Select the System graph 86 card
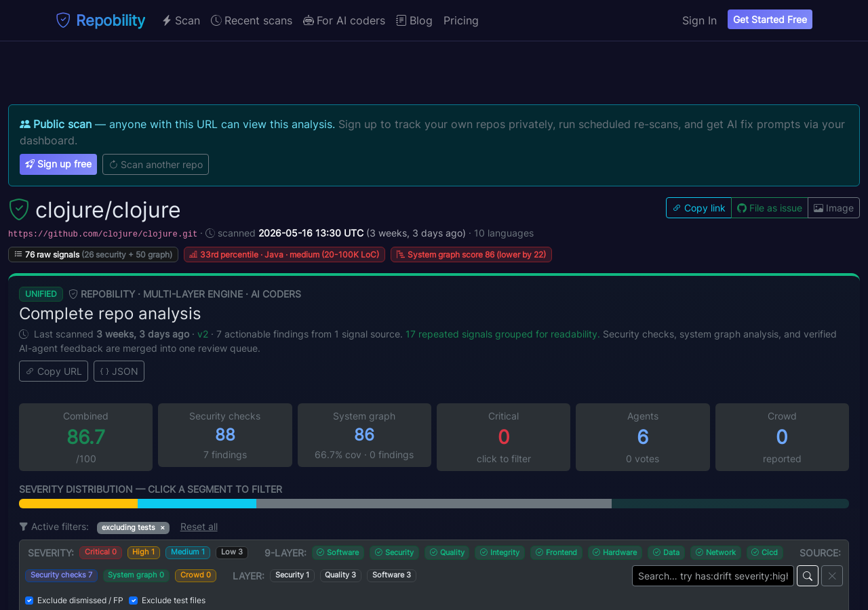 click(364, 435)
